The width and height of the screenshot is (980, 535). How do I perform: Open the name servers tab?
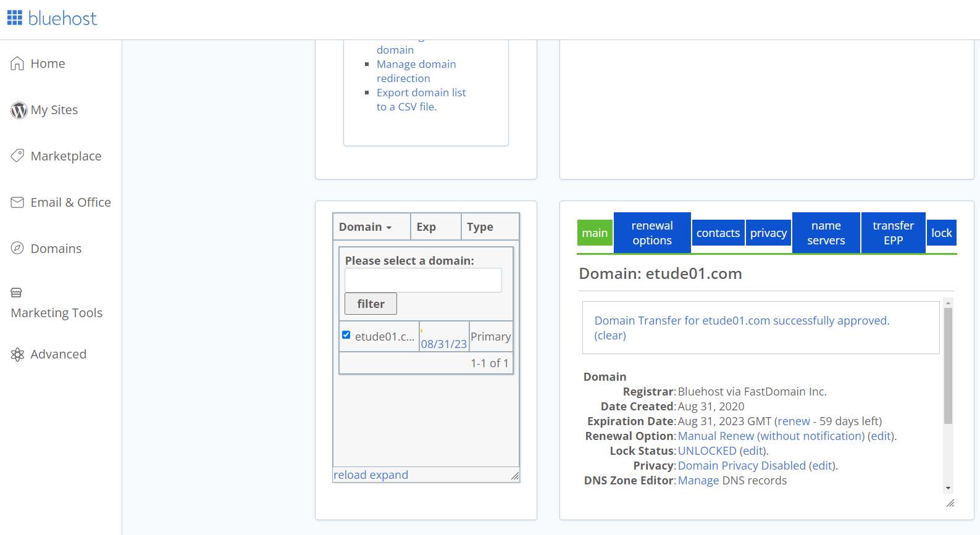[x=826, y=233]
